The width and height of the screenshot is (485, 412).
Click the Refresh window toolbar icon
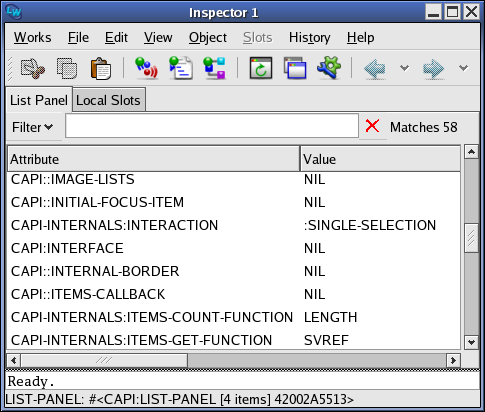pos(261,68)
